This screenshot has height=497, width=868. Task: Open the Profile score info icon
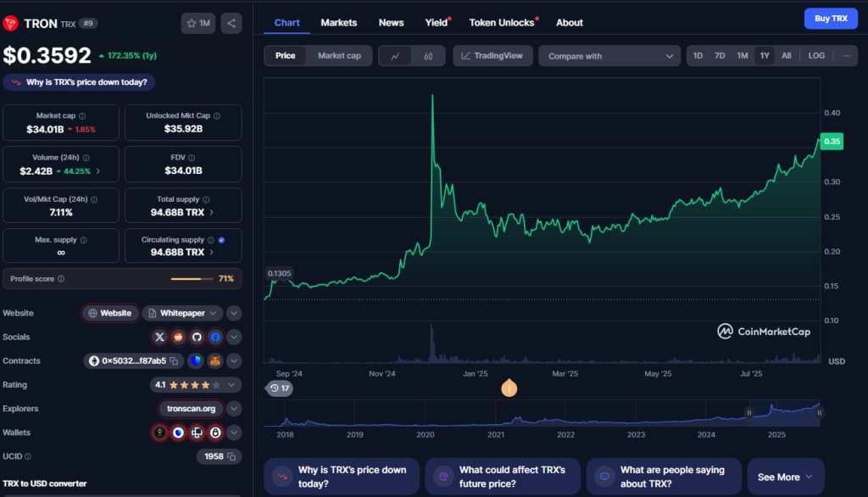click(x=61, y=279)
